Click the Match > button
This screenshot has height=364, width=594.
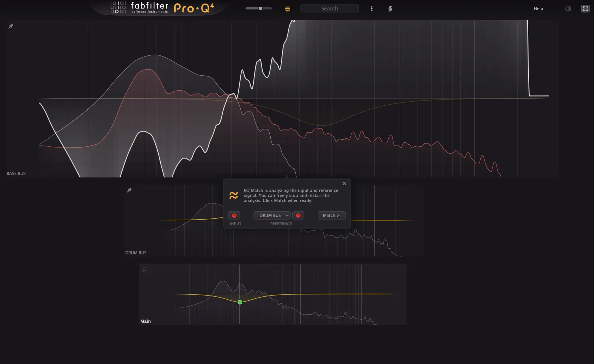pyautogui.click(x=331, y=216)
